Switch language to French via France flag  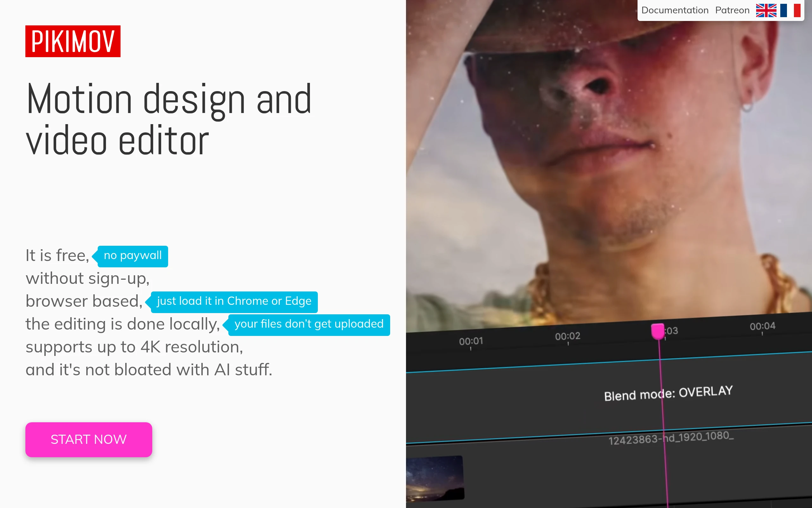coord(790,10)
